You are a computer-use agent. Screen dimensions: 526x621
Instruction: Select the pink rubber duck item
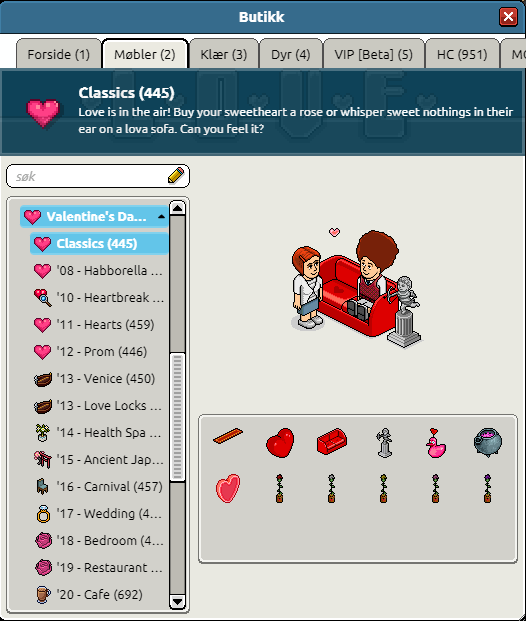pyautogui.click(x=435, y=443)
